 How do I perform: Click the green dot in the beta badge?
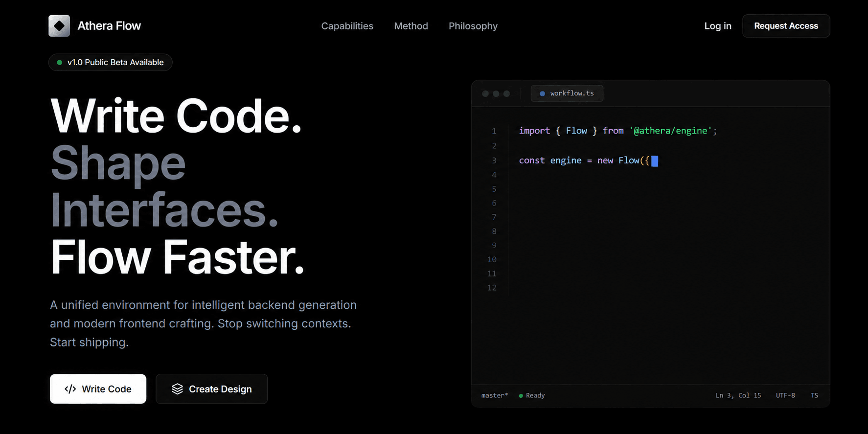[x=60, y=63]
